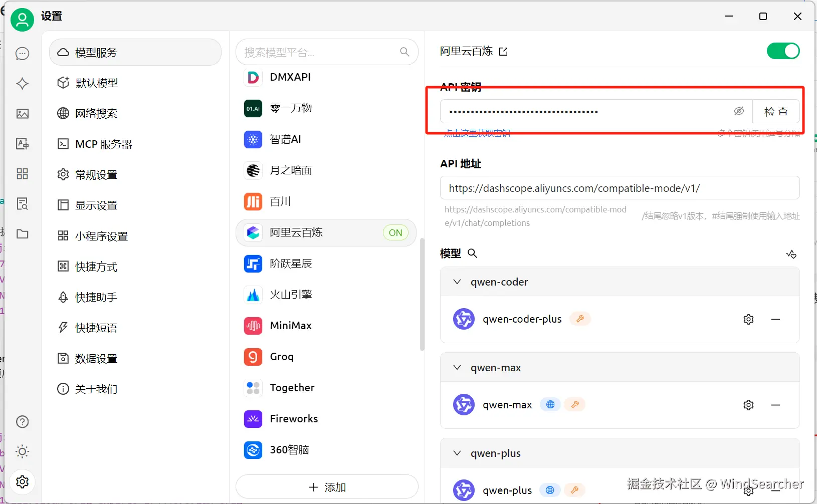Open 数据设置 settings section

tap(135, 359)
